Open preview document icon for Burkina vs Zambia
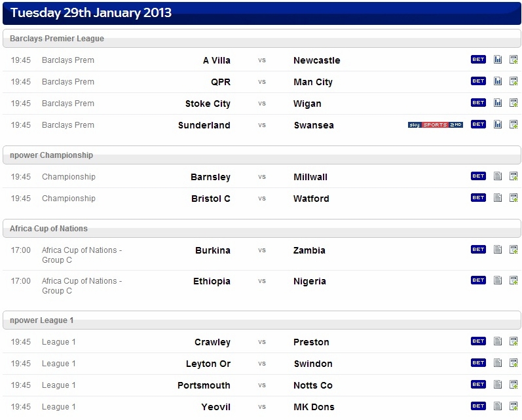The width and height of the screenshot is (522, 420). point(498,250)
